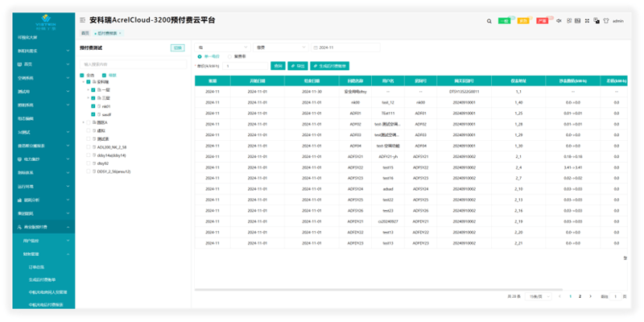Expand the 三层 tree node arrow
Image resolution: width=644 pixels, height=322 pixels.
click(x=88, y=98)
